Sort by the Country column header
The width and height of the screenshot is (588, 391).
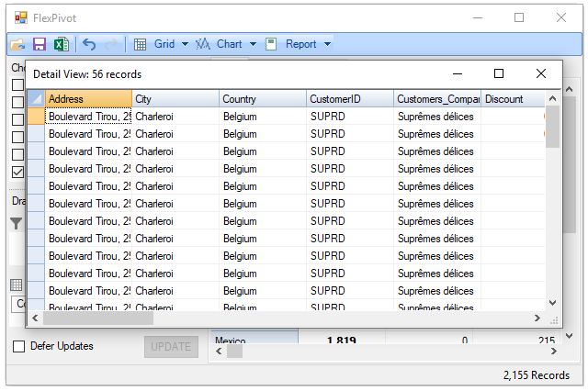click(263, 99)
